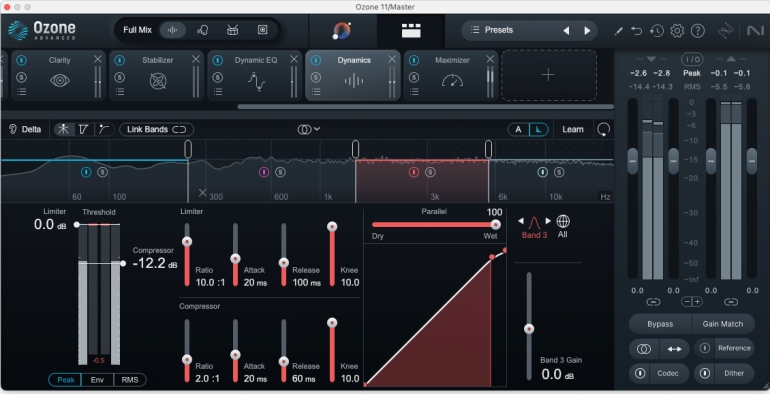Click the Limiter Ratio slider
Viewport: 770px width, 394px height.
[187, 254]
